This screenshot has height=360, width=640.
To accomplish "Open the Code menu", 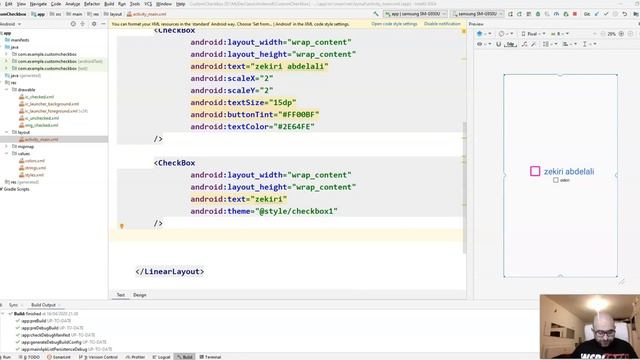I will [x=56, y=4].
